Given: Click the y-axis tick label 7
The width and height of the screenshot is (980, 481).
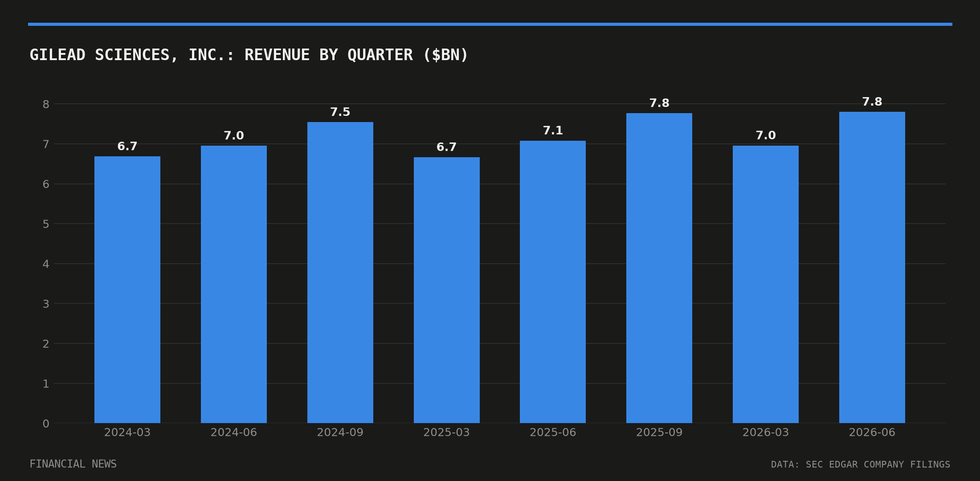Looking at the screenshot, I should [46, 144].
